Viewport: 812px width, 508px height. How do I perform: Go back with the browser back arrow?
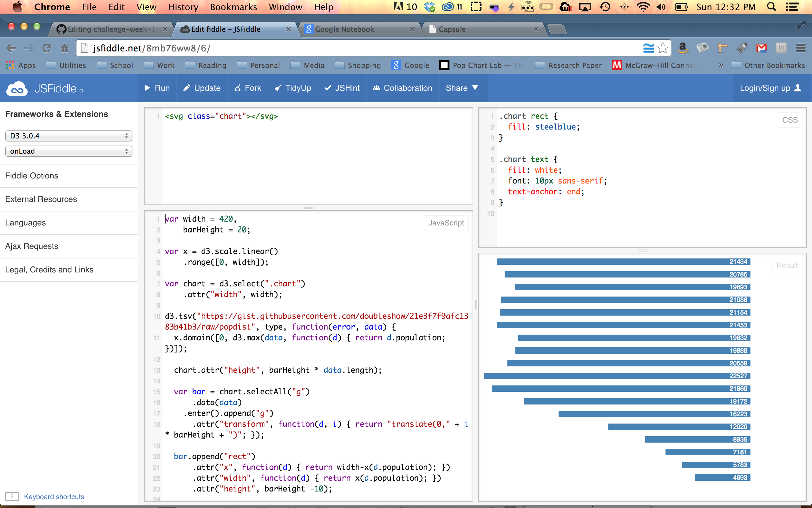[11, 48]
